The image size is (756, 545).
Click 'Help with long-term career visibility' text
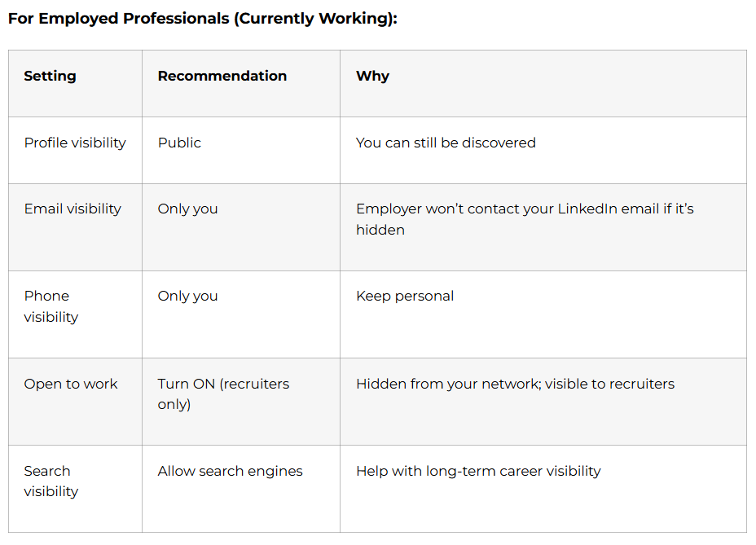[478, 471]
